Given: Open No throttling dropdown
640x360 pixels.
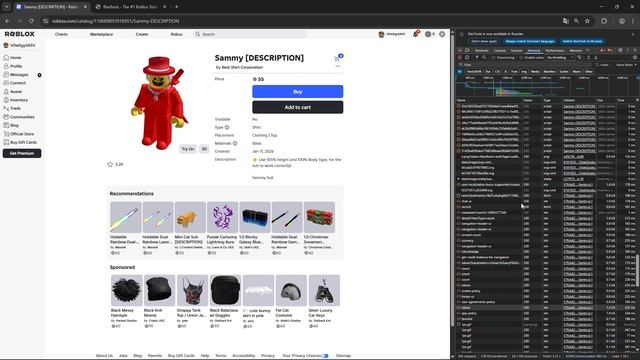Looking at the screenshot, I should click(560, 58).
